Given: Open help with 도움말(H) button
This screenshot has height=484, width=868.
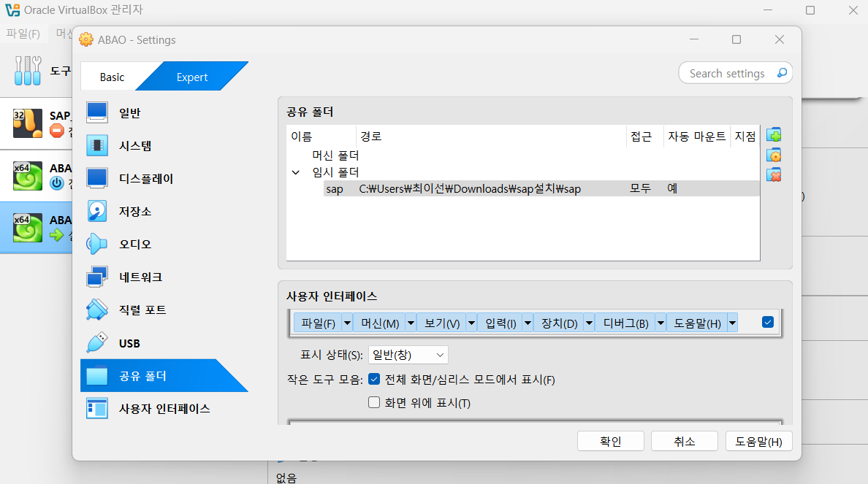Looking at the screenshot, I should click(758, 442).
